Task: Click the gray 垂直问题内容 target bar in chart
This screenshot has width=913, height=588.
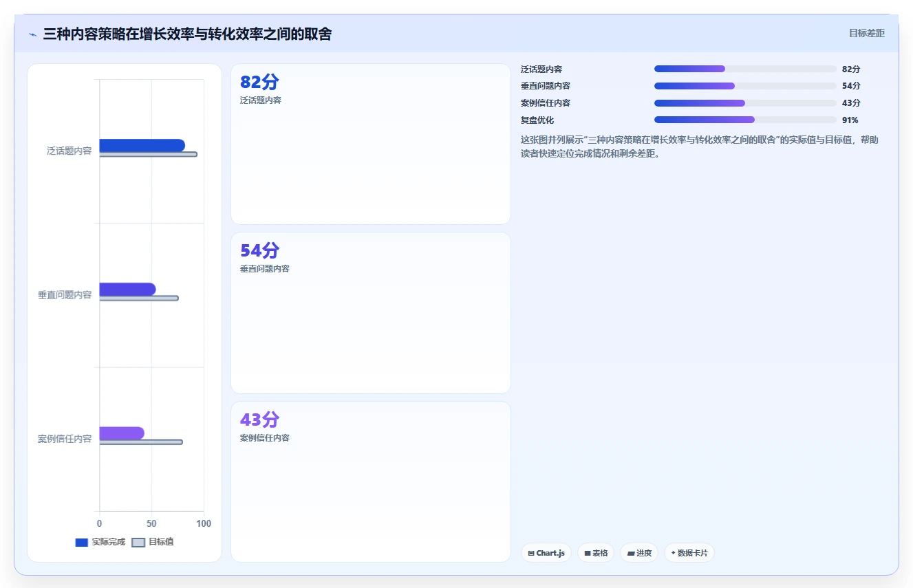Action: pyautogui.click(x=139, y=298)
